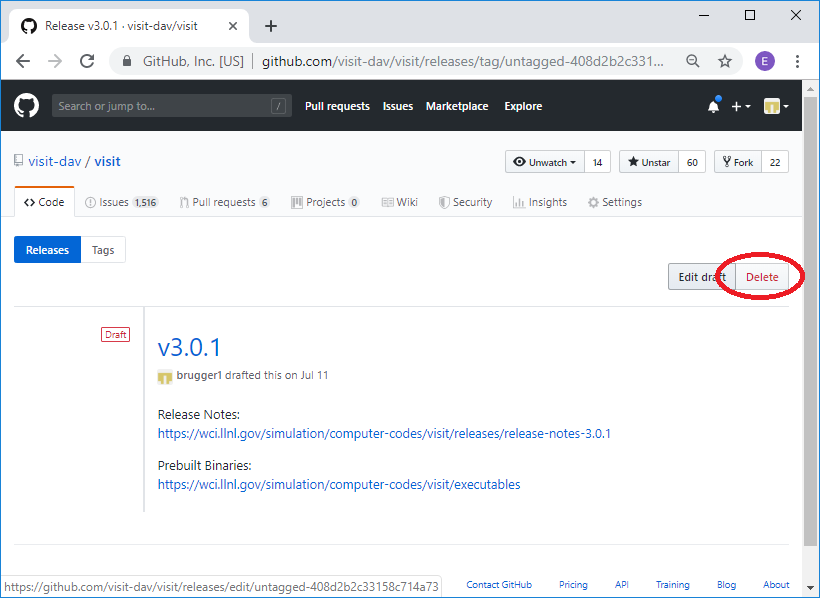820x598 pixels.
Task: Click the browser forward arrow
Action: pos(55,61)
